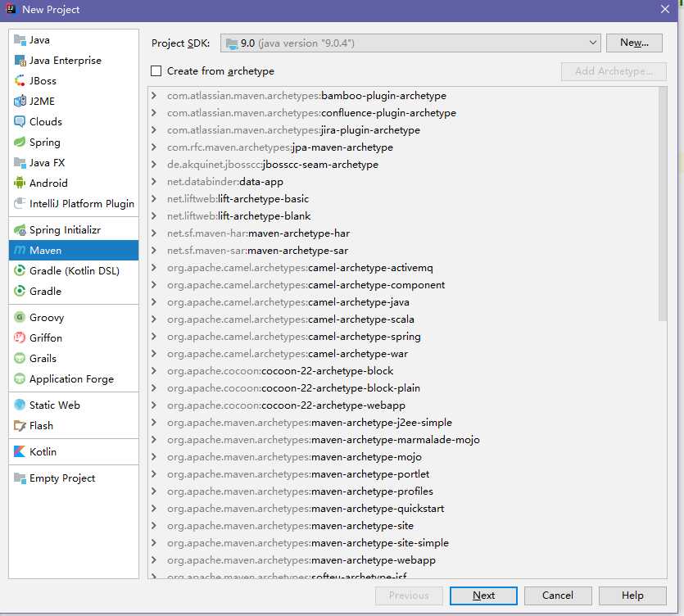This screenshot has height=616, width=684.
Task: Select cocoon-22-archetype-block-plain row
Action: pos(404,387)
